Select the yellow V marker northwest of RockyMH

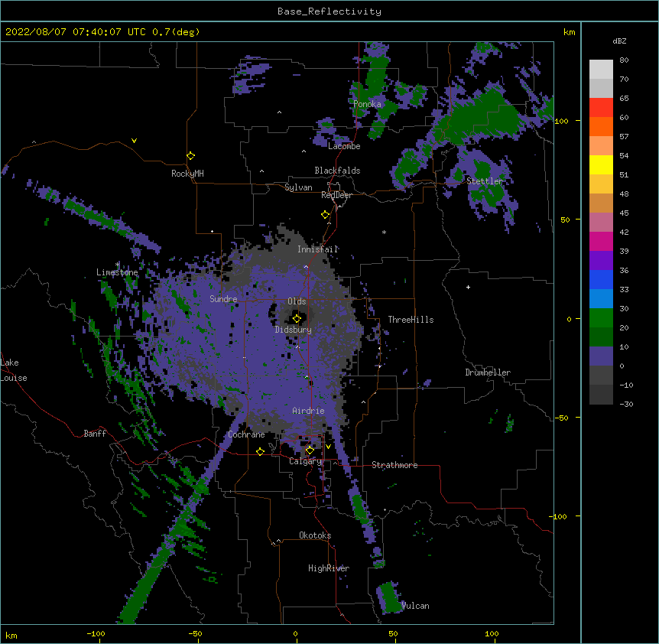click(x=134, y=141)
